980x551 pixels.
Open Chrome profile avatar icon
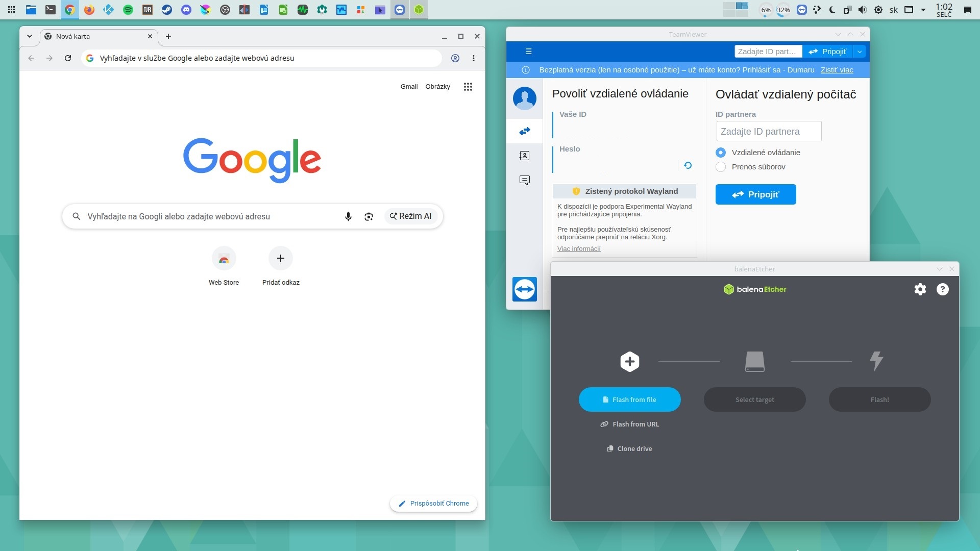pyautogui.click(x=455, y=58)
